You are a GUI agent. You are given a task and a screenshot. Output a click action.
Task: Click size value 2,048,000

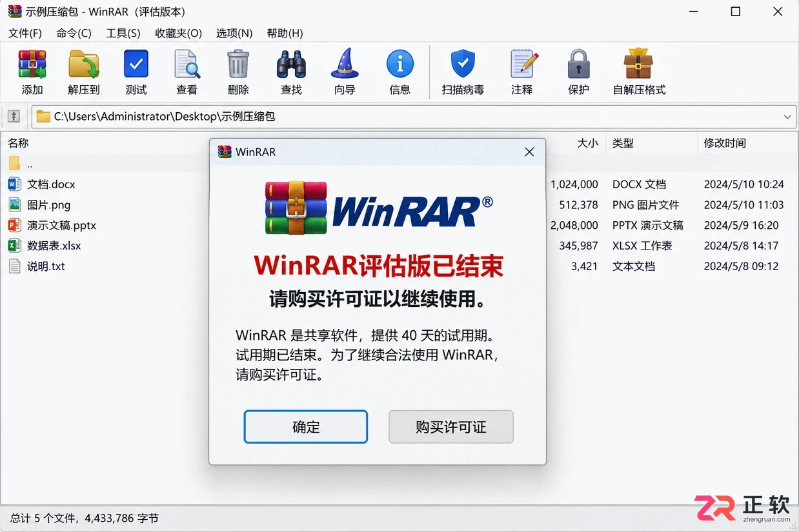tap(574, 226)
